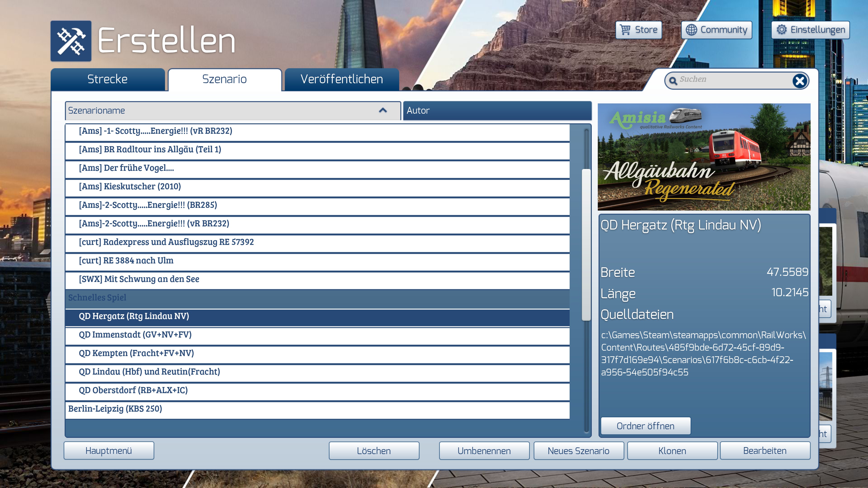Open Einstellungen via gear icon
Image resolution: width=868 pixels, height=488 pixels.
[781, 30]
